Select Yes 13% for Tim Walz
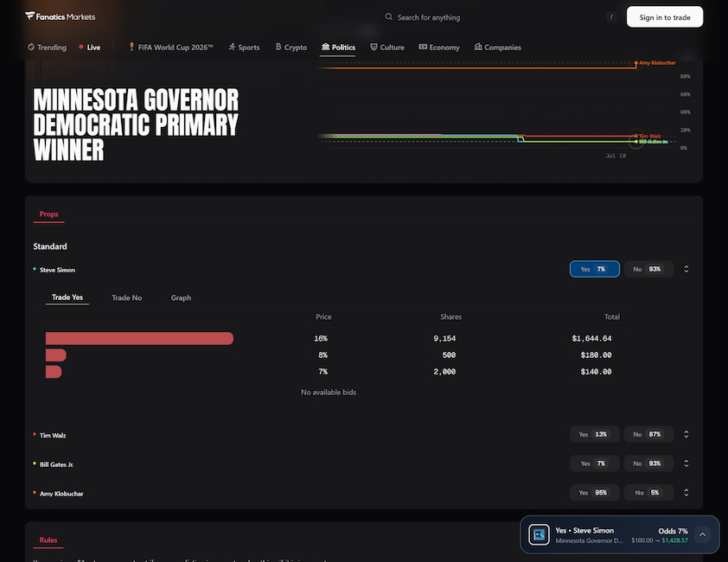 tap(595, 434)
